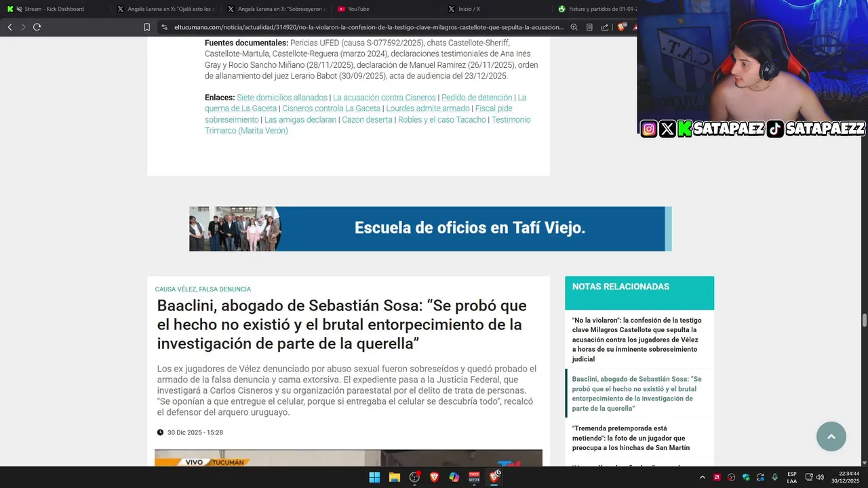The width and height of the screenshot is (868, 488).
Task: Open the related note "No la violaron" confesión
Action: pos(637,340)
